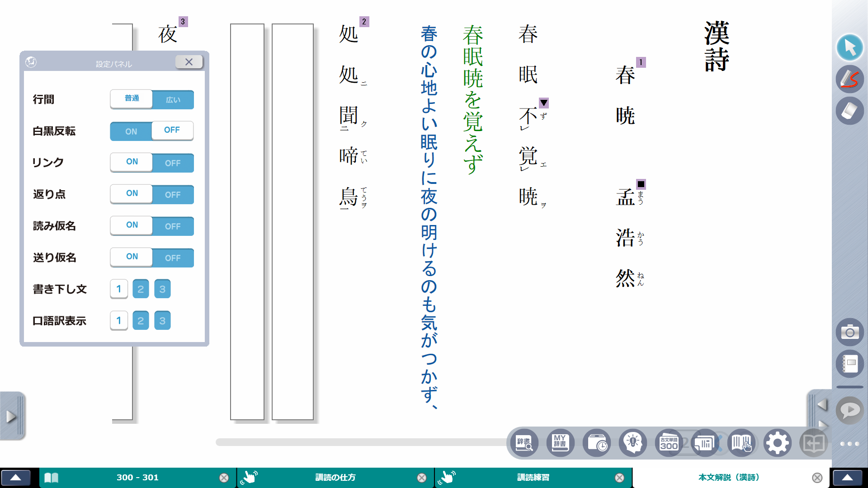Image resolution: width=868 pixels, height=488 pixels.
Task: Expand the bottom-right up-arrow menu
Action: coord(847,478)
